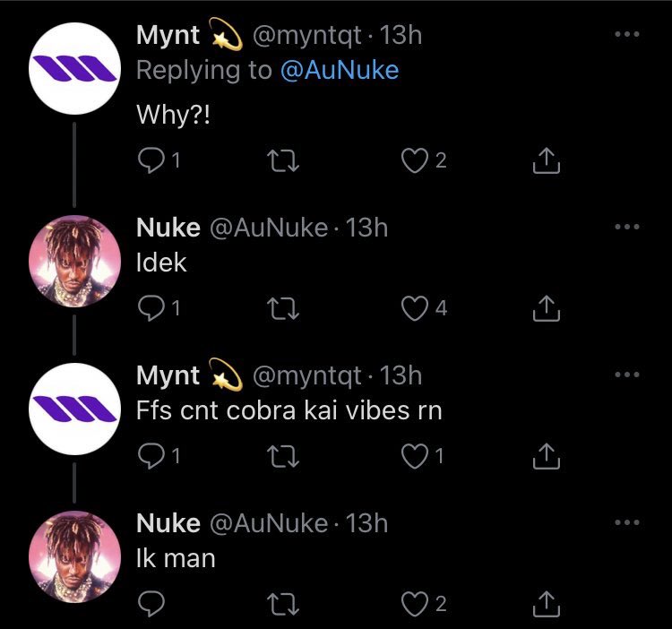Reply to the cobra kai vibes tweet
The image size is (672, 629).
(148, 457)
